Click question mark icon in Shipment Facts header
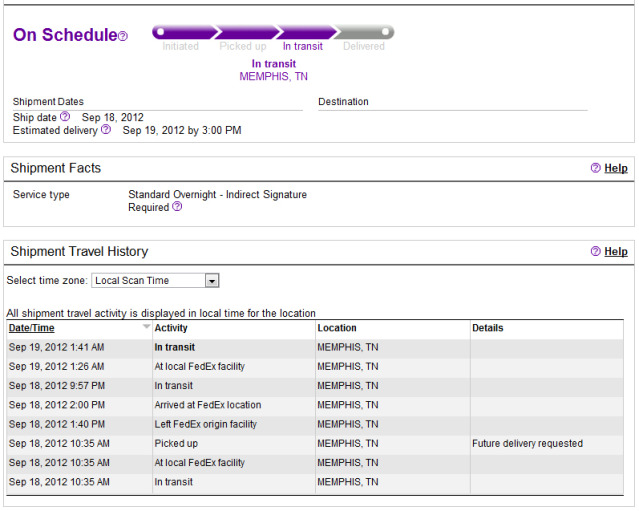This screenshot has width=639, height=511. tap(595, 168)
